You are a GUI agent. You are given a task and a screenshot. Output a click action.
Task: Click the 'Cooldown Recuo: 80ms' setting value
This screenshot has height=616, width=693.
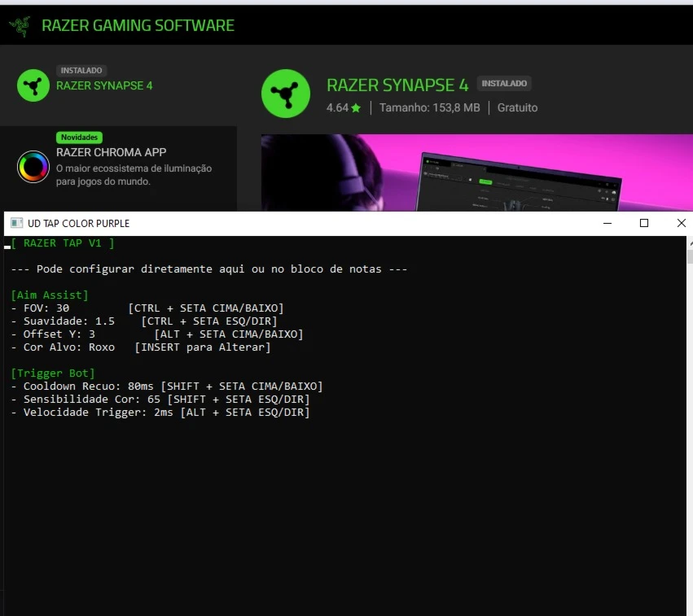coord(89,387)
